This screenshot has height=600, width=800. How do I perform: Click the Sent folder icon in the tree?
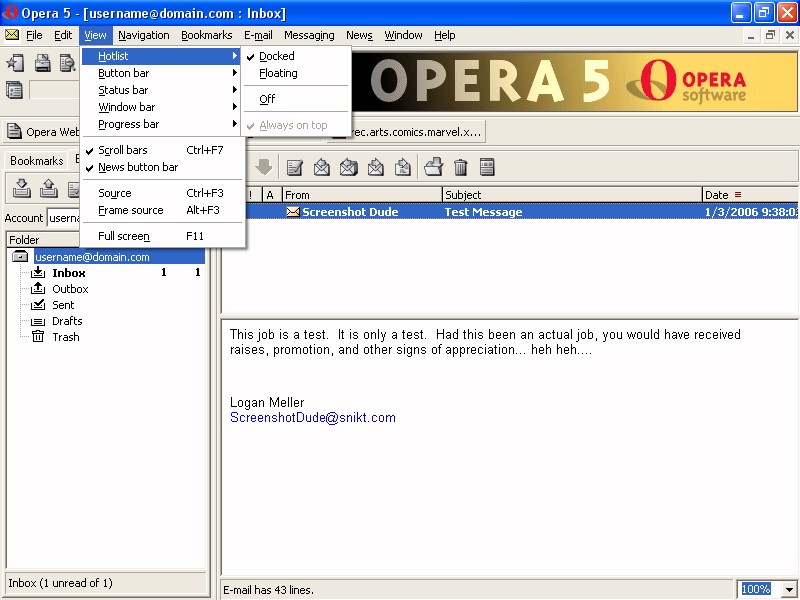(38, 305)
